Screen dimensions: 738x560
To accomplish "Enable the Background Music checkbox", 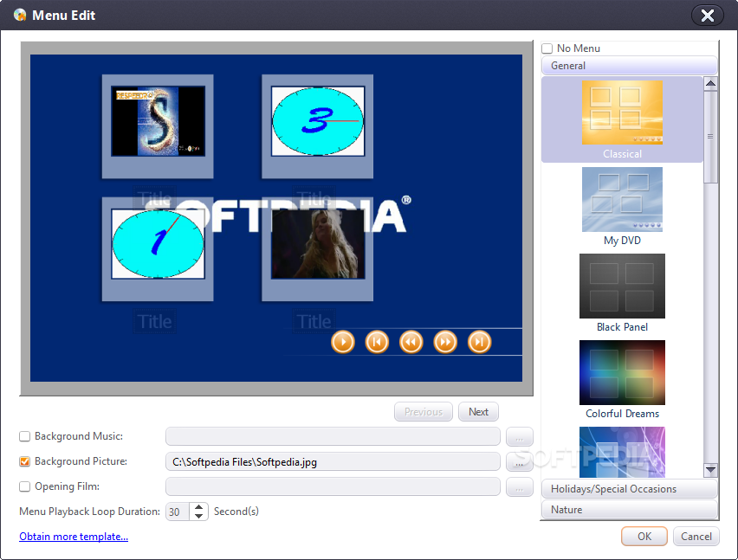I will (x=24, y=436).
